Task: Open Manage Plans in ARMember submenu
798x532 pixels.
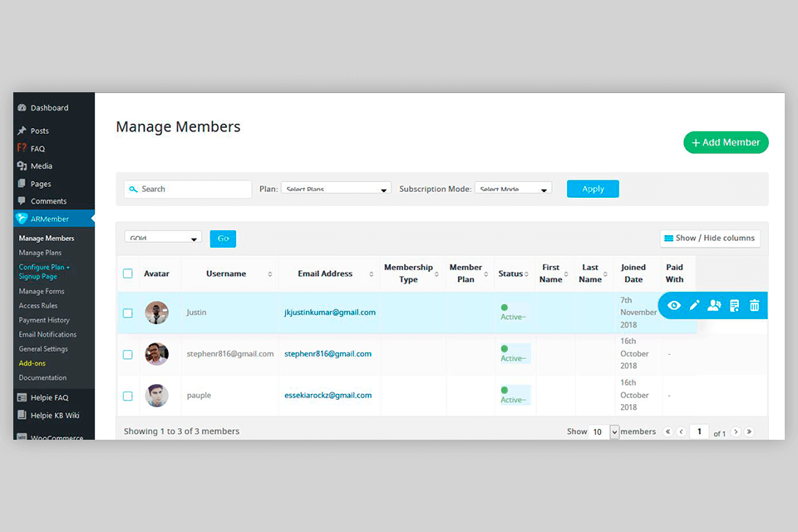Action: 40,253
